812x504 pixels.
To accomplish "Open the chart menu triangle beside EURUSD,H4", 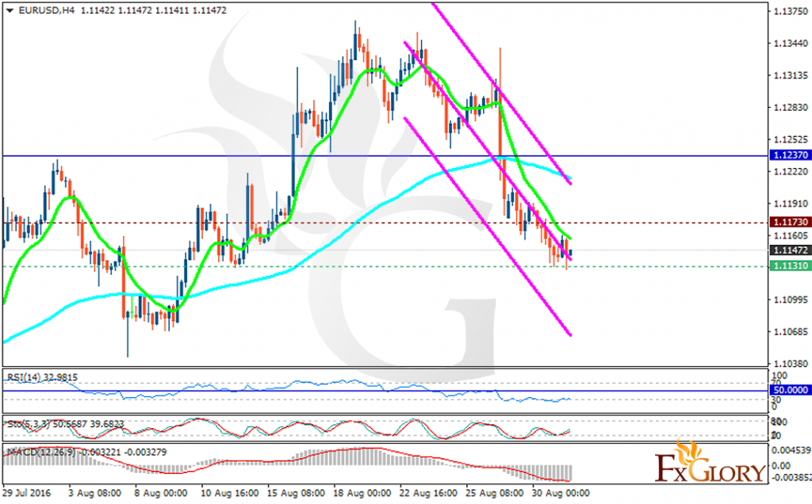I will click(10, 10).
